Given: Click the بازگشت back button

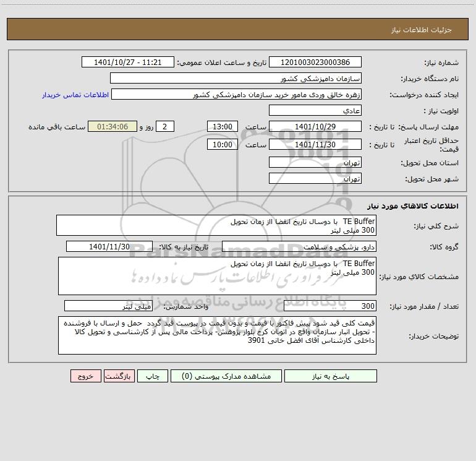Looking at the screenshot, I should 119,376.
